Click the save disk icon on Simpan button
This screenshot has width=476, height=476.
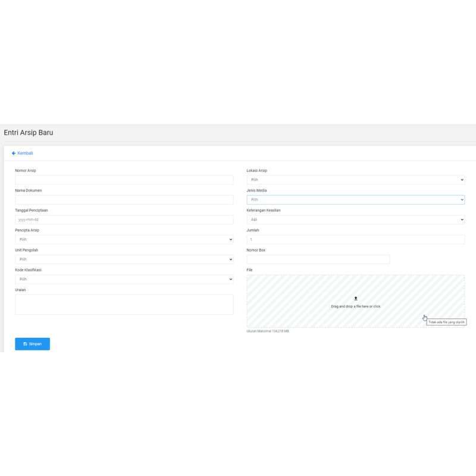tap(24, 343)
